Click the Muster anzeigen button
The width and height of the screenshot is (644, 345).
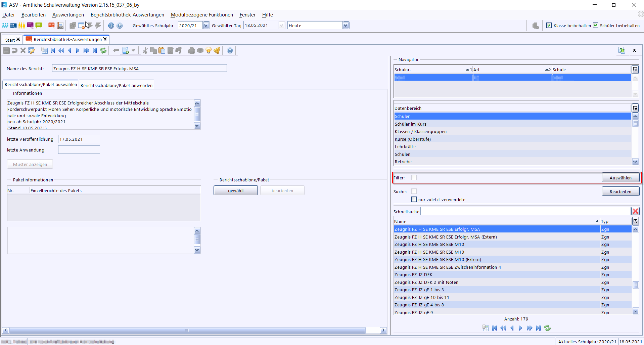[30, 164]
